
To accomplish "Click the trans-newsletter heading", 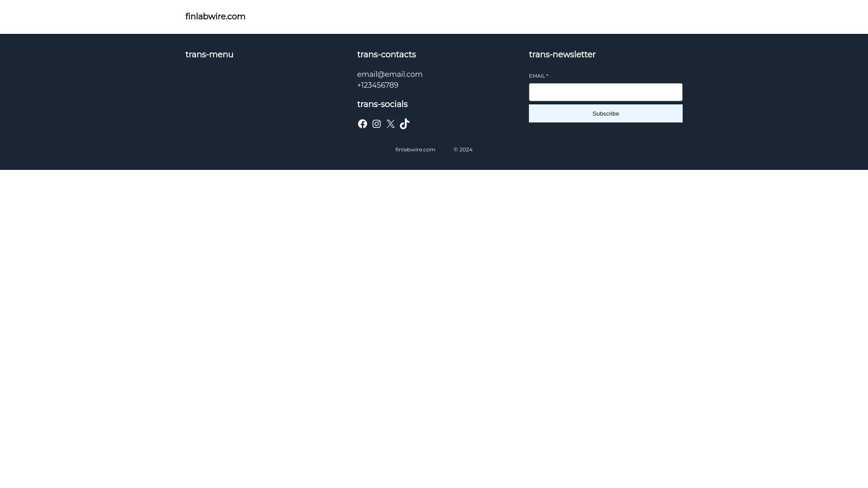I will [562, 55].
